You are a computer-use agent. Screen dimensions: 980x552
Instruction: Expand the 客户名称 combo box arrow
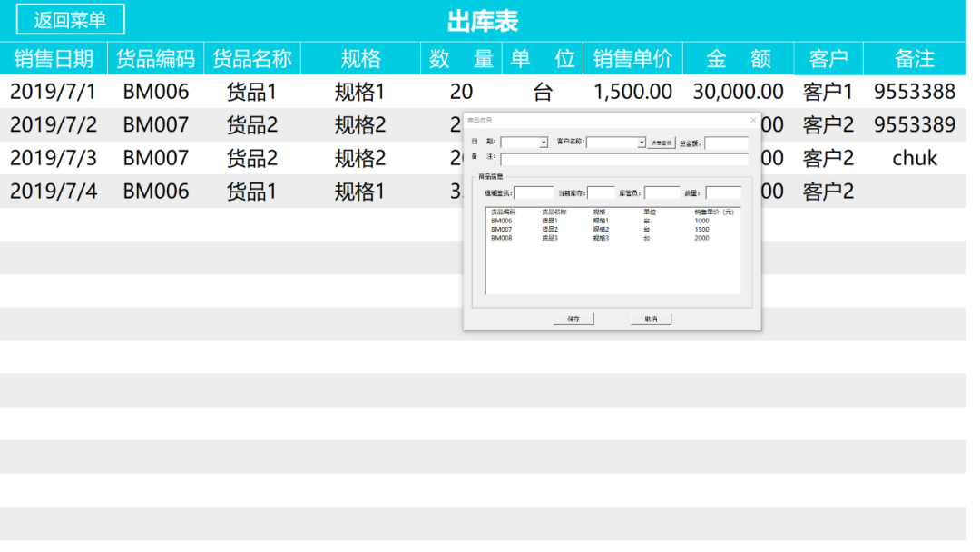click(x=642, y=143)
